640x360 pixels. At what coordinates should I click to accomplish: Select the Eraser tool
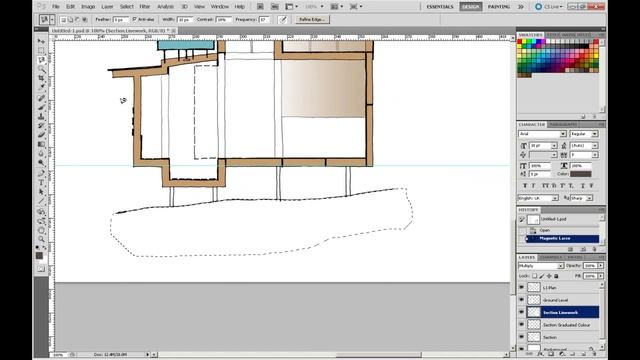pyautogui.click(x=41, y=135)
